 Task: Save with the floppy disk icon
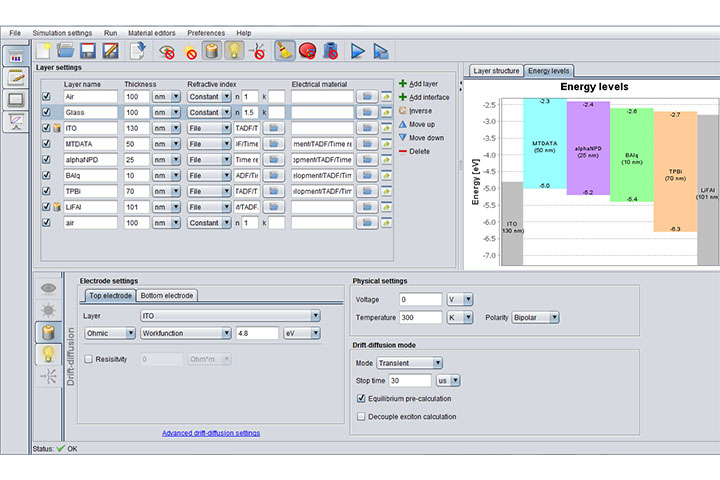point(88,51)
